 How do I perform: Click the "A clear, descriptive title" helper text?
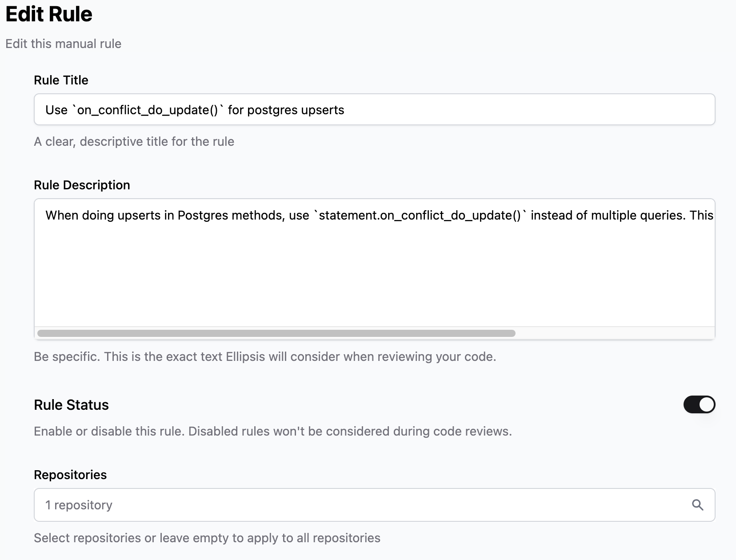[x=134, y=141]
